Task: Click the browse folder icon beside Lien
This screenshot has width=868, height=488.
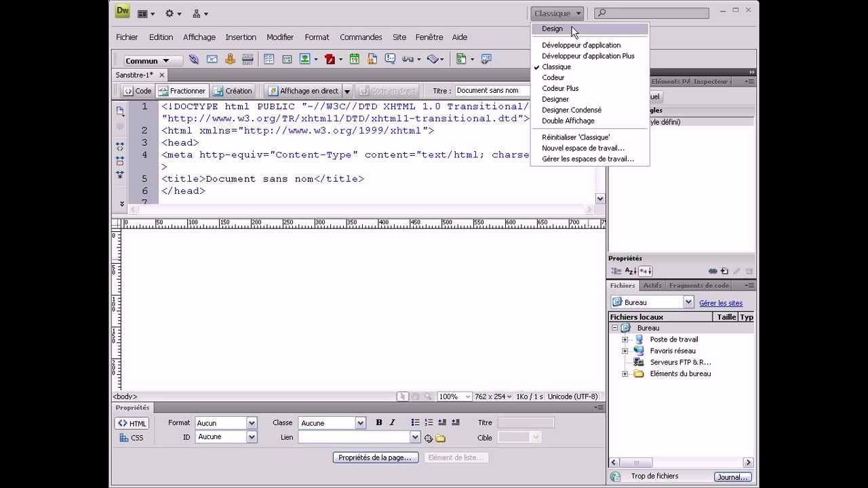Action: pyautogui.click(x=441, y=439)
